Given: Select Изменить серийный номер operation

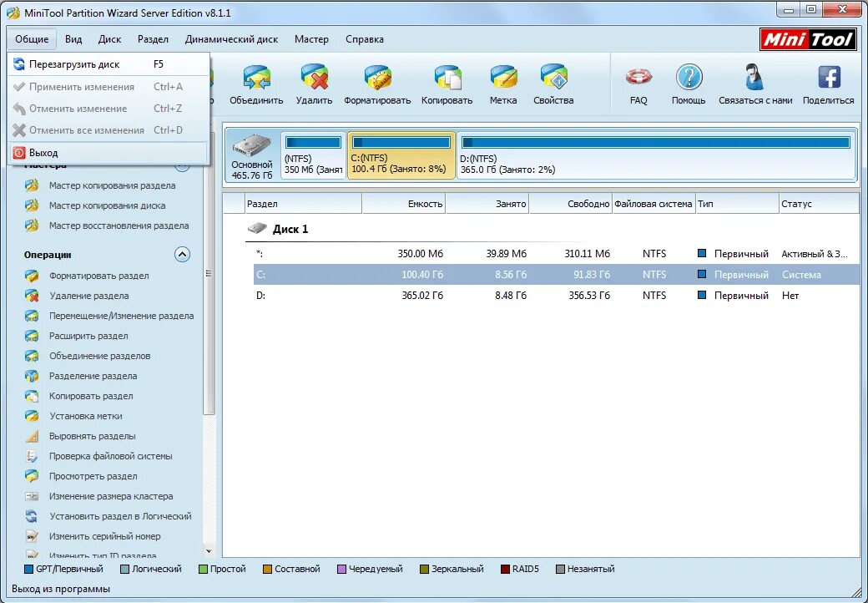Looking at the screenshot, I should coord(104,536).
